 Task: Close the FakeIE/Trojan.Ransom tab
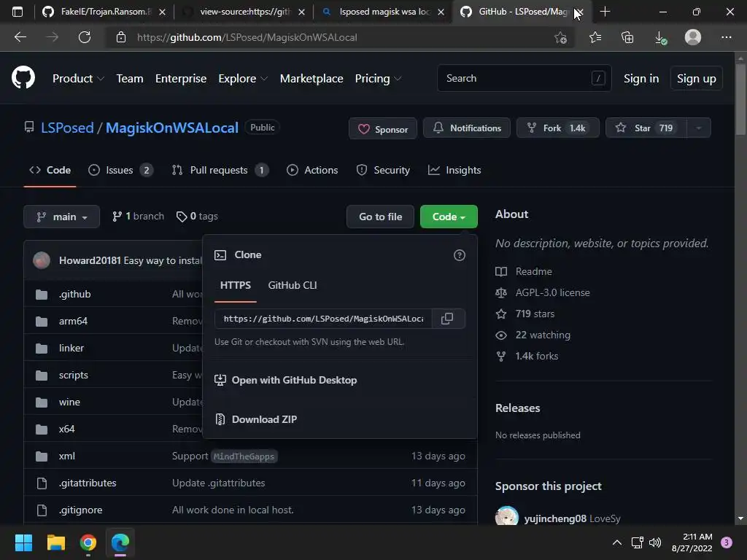tap(162, 12)
